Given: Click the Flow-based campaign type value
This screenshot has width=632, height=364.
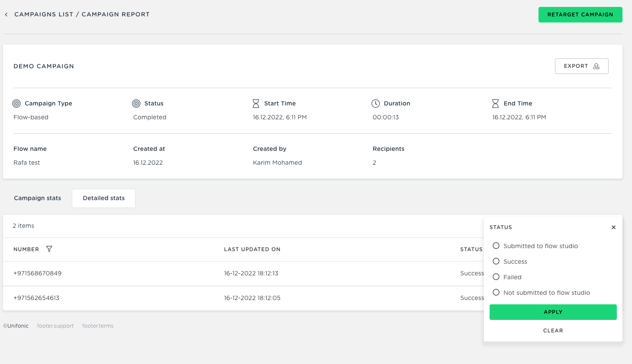Looking at the screenshot, I should click(x=31, y=118).
